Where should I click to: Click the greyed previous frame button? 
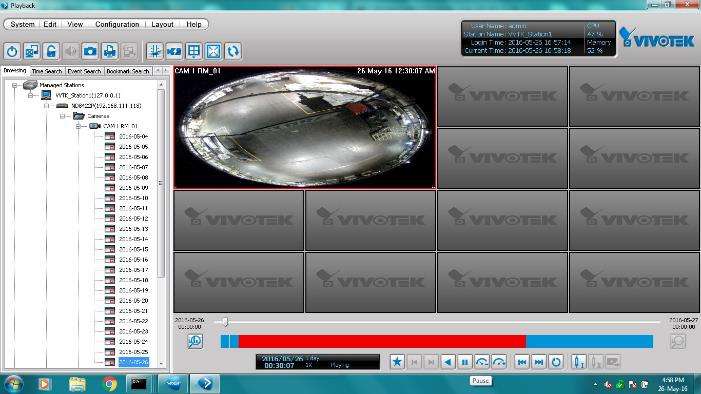[414, 362]
